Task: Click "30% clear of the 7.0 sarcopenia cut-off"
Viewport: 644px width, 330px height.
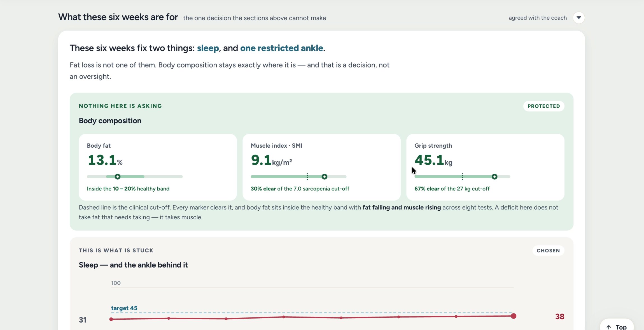Action: click(300, 189)
